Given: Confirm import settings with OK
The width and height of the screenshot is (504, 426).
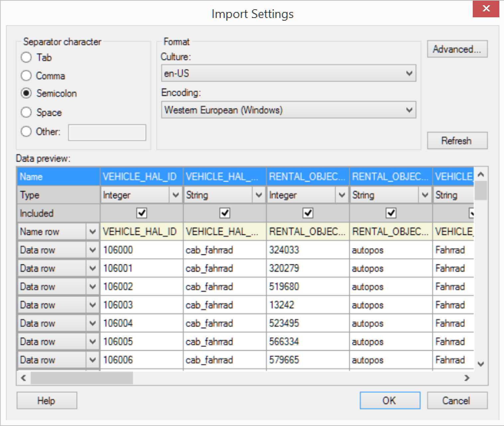Looking at the screenshot, I should 390,400.
